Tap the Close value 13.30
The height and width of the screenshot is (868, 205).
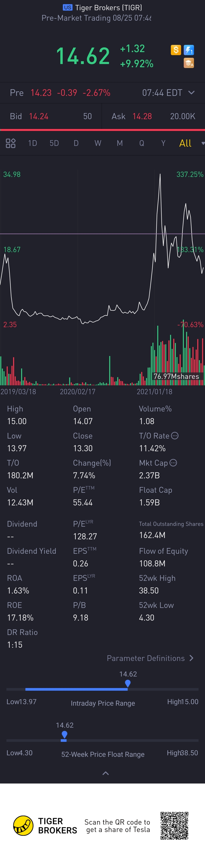coord(83,448)
